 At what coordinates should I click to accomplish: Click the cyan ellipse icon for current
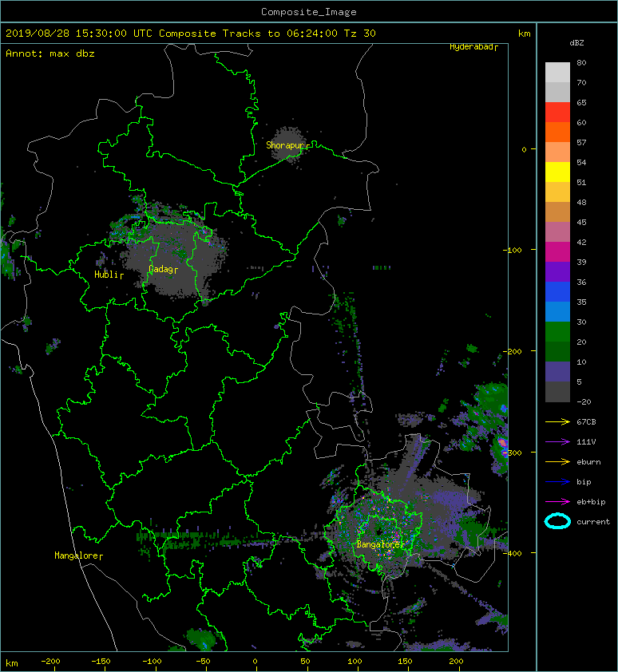click(557, 522)
